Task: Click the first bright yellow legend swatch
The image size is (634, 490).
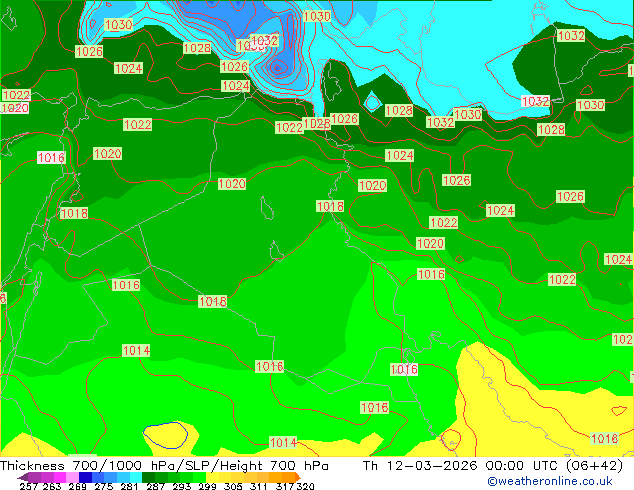Action: point(212,477)
